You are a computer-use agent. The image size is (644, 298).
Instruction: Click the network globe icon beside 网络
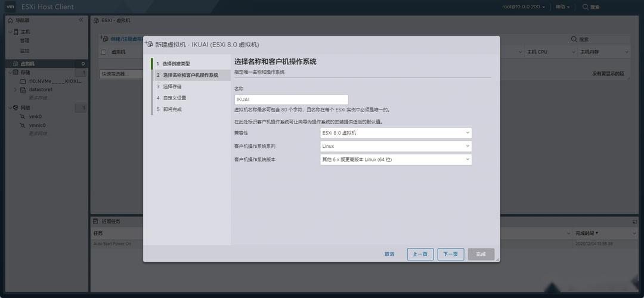17,107
